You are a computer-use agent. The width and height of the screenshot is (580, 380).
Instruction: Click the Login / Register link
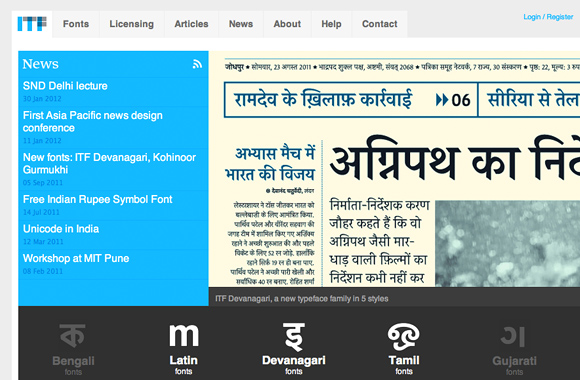548,17
